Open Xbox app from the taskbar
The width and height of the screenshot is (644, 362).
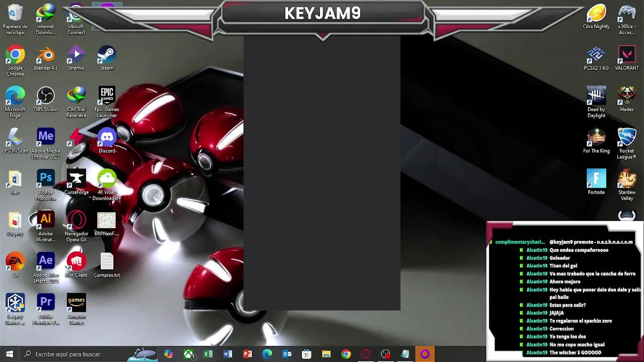189,354
